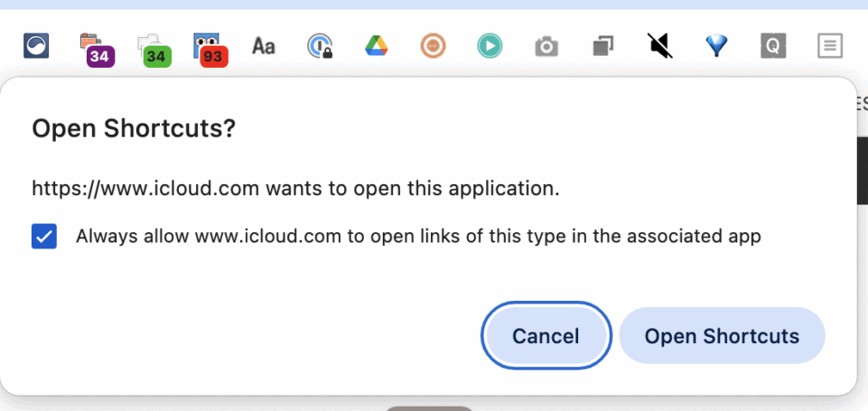Uncheck the Always allow www.icloud.com checkbox
868x411 pixels.
pos(44,237)
